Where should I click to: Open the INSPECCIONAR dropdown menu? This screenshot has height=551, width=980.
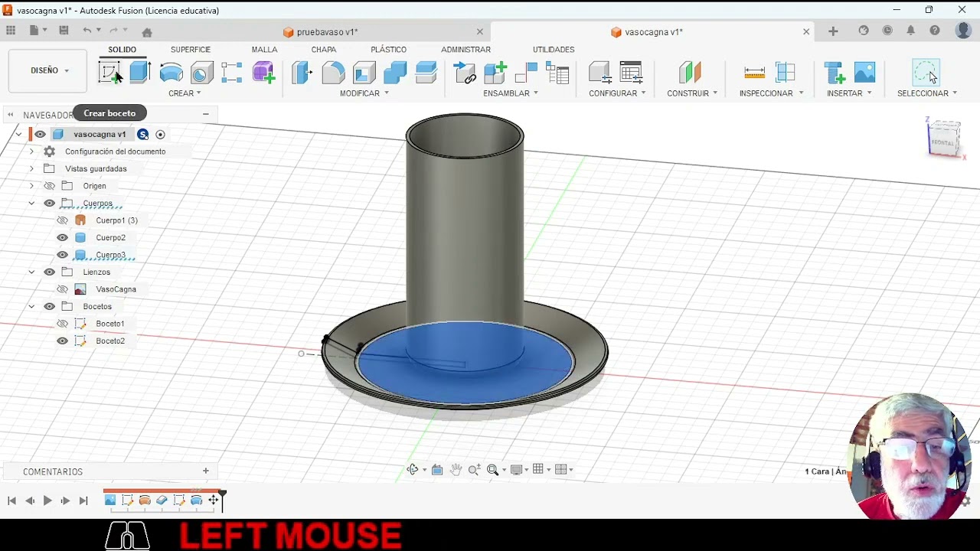[772, 93]
